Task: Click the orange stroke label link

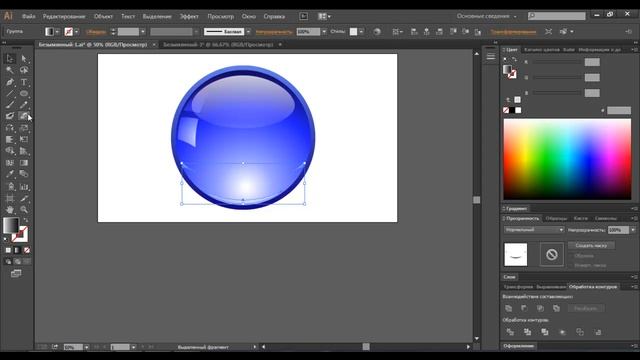Action: tap(96, 31)
